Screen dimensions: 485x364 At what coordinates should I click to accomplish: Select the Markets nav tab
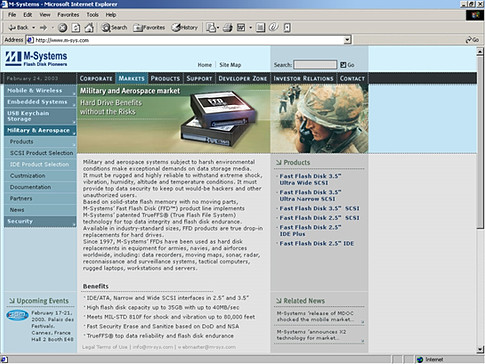(x=132, y=78)
